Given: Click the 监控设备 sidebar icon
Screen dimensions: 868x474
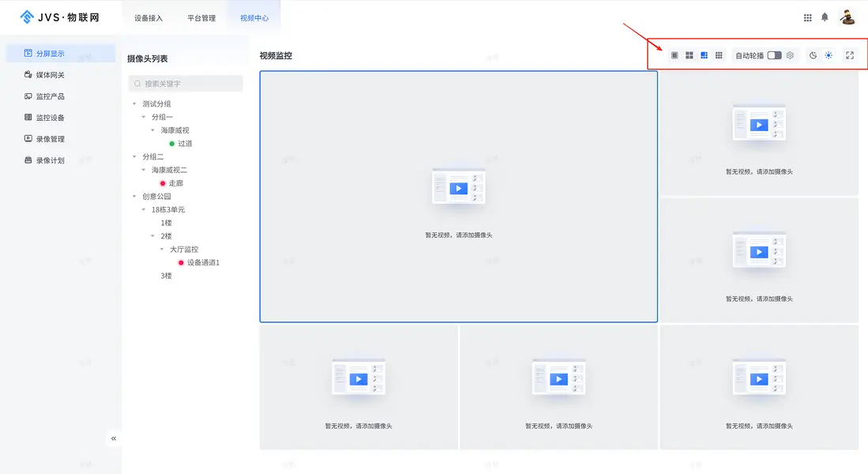Looking at the screenshot, I should pos(28,117).
